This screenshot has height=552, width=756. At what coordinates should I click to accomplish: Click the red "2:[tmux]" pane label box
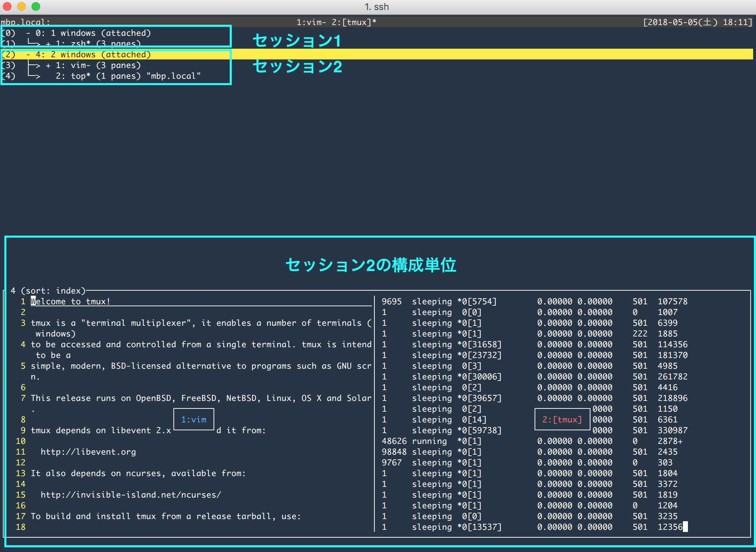click(x=562, y=419)
